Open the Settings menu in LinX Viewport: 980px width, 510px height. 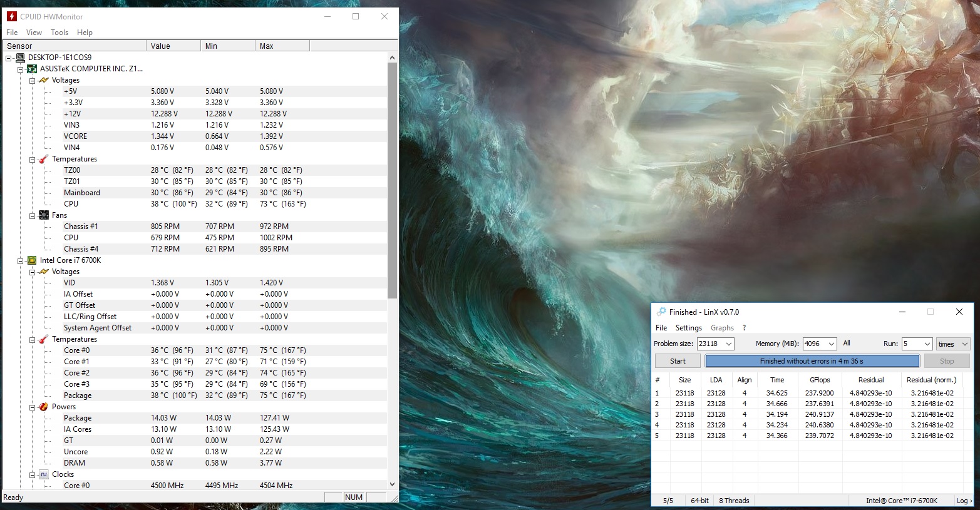point(689,328)
